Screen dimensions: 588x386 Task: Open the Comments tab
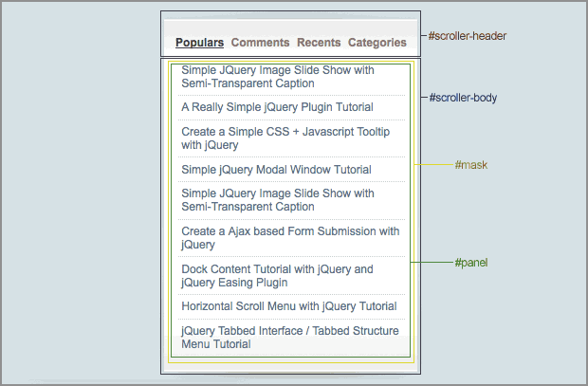coord(260,43)
